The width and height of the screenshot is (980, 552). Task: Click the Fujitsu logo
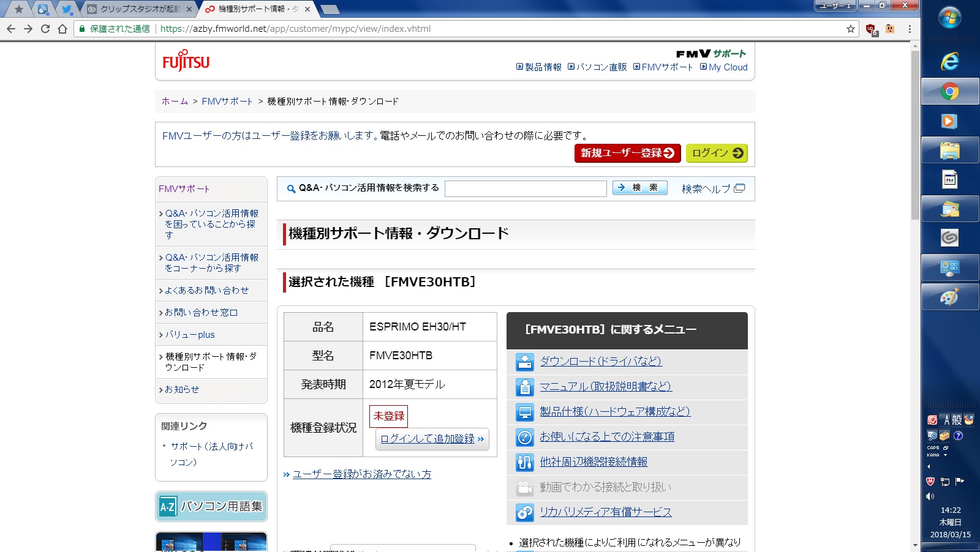click(186, 61)
